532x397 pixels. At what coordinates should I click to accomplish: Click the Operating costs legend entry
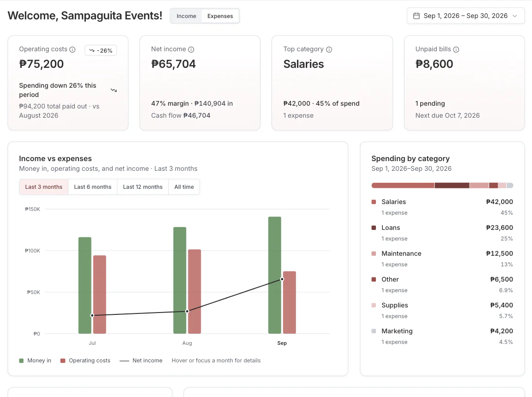(85, 361)
